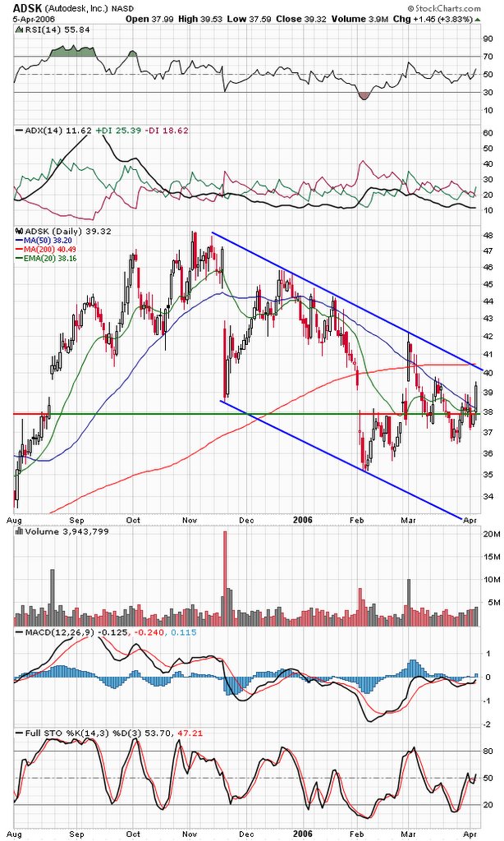Screen dimensions: 504x841
Task: Click the 80 tick on stochastic axis
Action: pos(488,751)
